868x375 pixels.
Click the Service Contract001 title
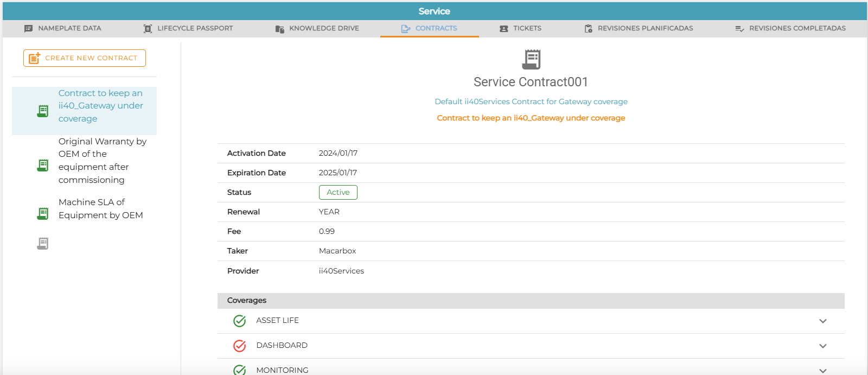tap(531, 82)
